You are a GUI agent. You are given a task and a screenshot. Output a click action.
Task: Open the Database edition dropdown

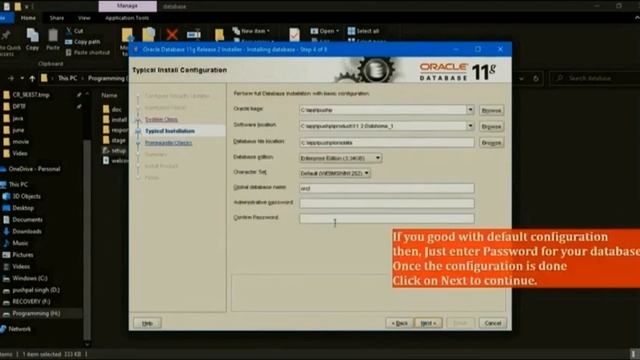[x=340, y=158]
